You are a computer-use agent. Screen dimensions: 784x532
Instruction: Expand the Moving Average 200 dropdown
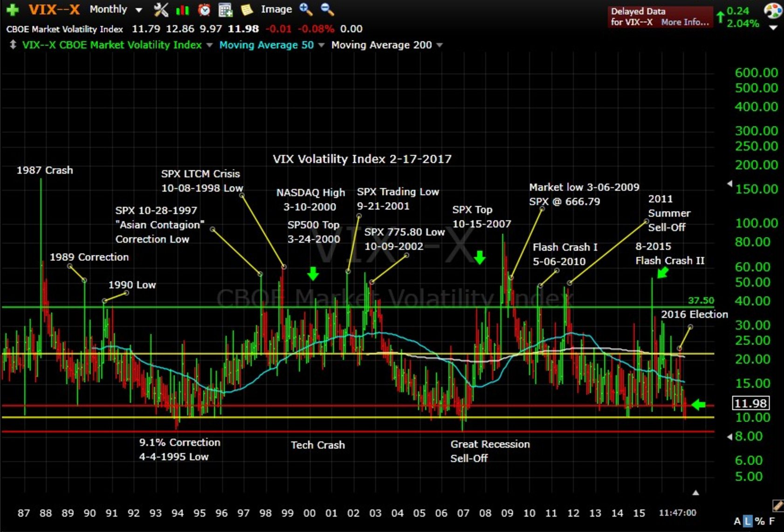coord(439,45)
